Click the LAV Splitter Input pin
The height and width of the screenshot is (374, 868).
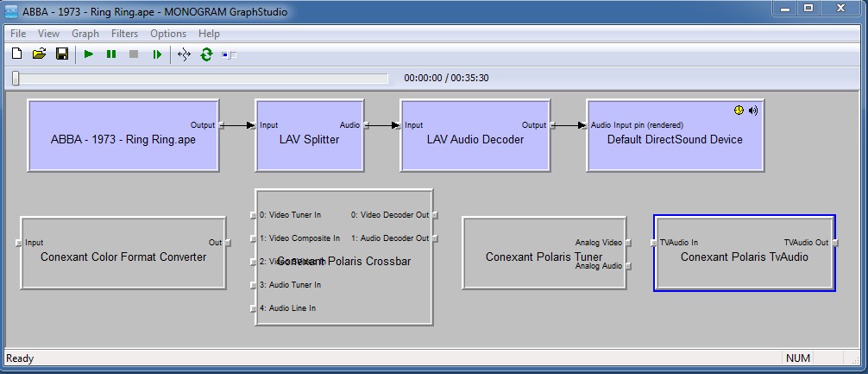(253, 125)
